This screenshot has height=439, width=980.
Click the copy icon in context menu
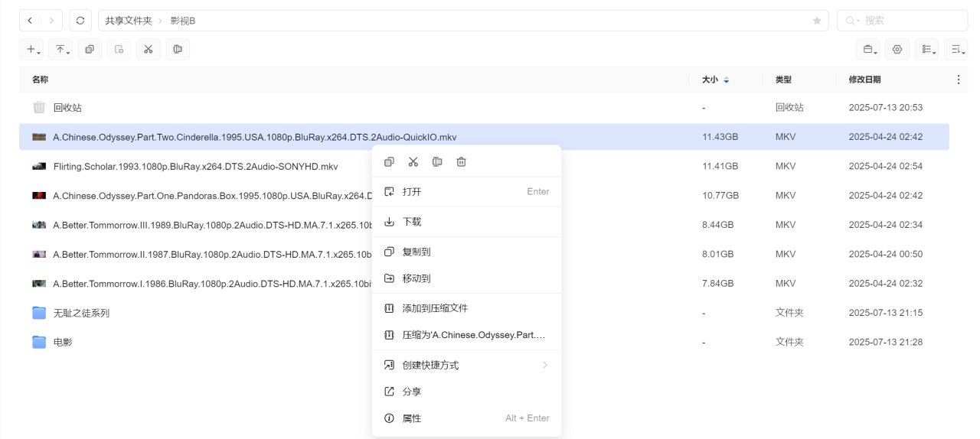(x=389, y=161)
